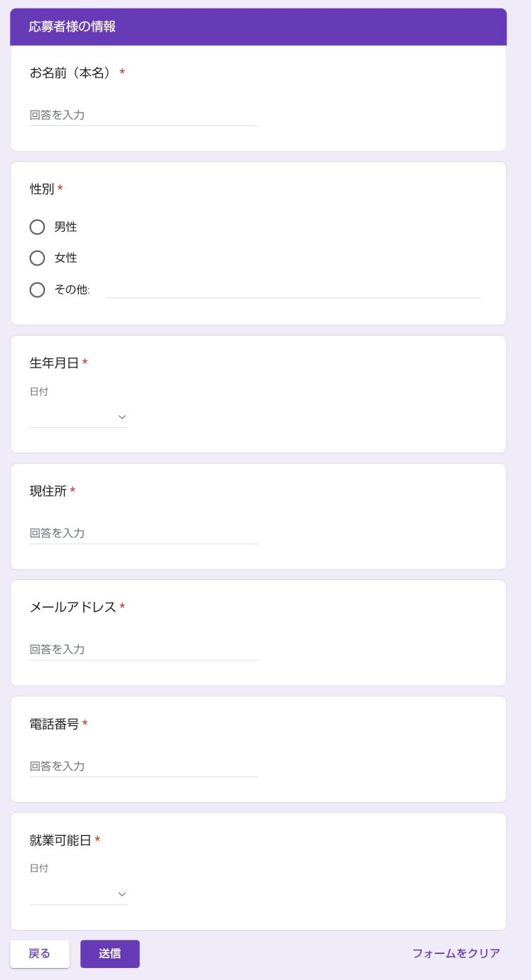Click the 現住所 answer field
Screen dimensions: 531x980
144,533
